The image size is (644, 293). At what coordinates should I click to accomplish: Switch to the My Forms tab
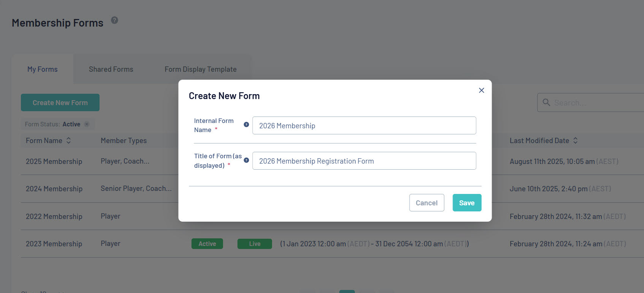43,69
